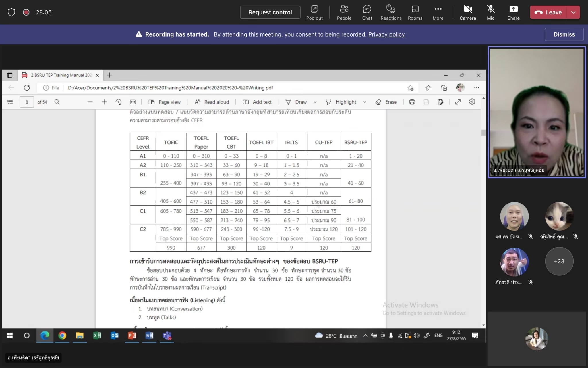Open browser Collections

pyautogui.click(x=444, y=88)
